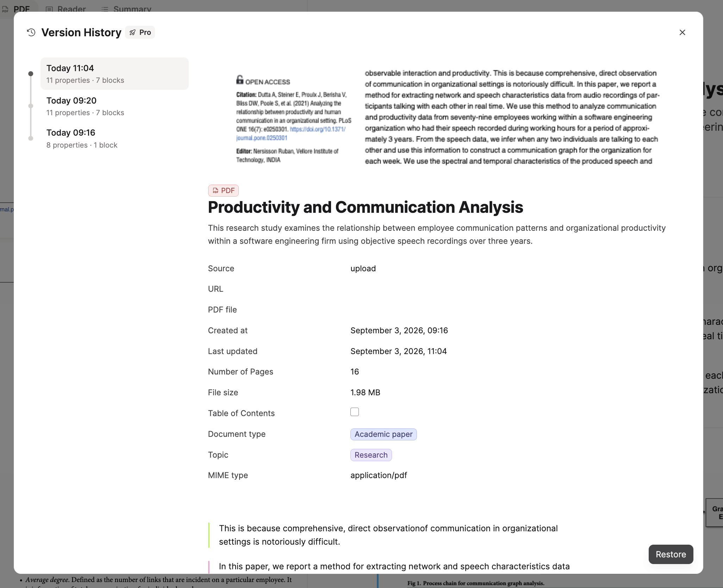This screenshot has width=723, height=588.
Task: Select the Today 11:04 version
Action: (x=114, y=74)
